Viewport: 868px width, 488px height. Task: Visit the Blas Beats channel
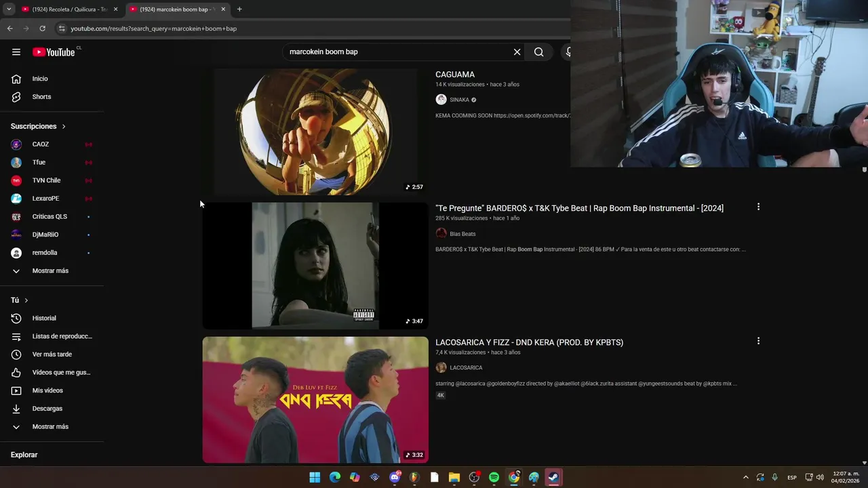(x=462, y=234)
